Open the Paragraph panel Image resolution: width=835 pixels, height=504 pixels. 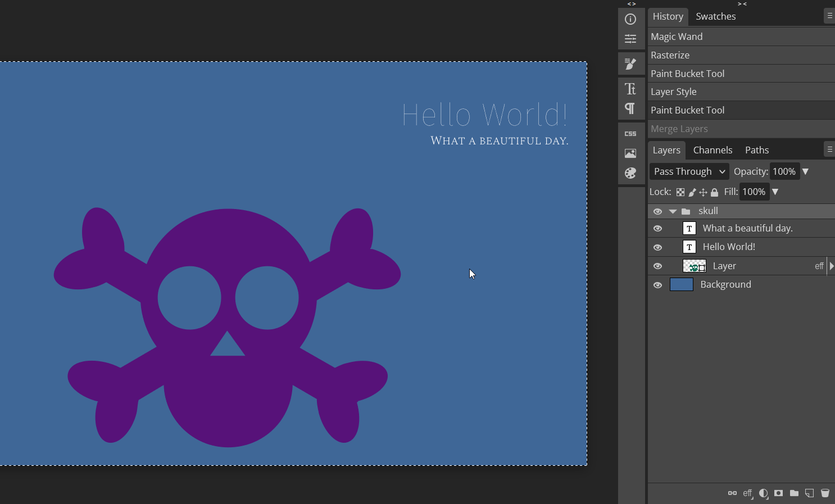coord(631,109)
